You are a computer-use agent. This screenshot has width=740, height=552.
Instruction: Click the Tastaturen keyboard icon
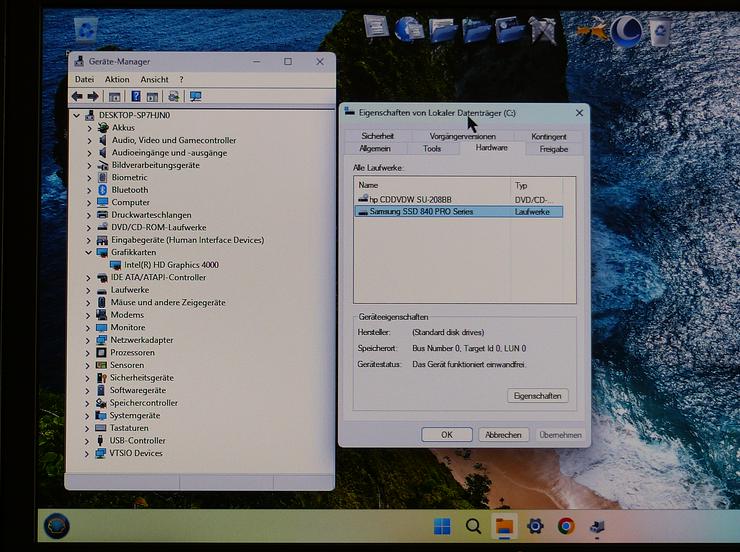(x=101, y=428)
